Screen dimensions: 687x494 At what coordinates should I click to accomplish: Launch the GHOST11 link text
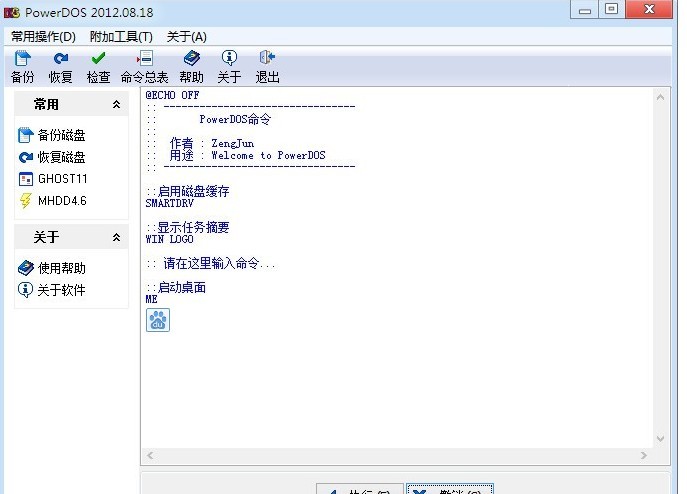click(x=63, y=179)
